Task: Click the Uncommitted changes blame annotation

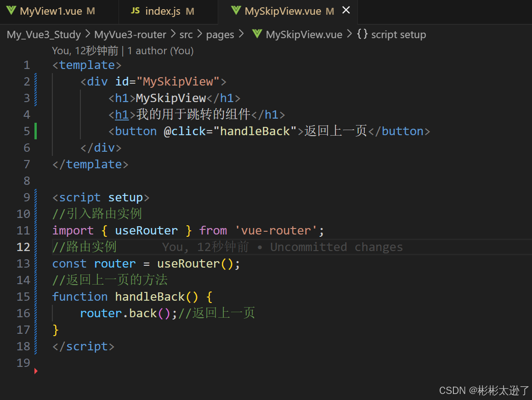Action: (336, 247)
